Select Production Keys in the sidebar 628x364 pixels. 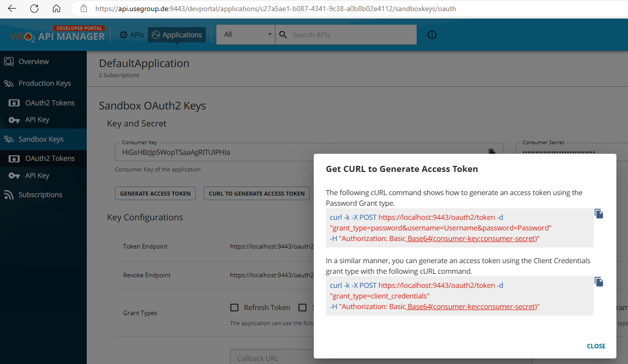click(x=44, y=83)
